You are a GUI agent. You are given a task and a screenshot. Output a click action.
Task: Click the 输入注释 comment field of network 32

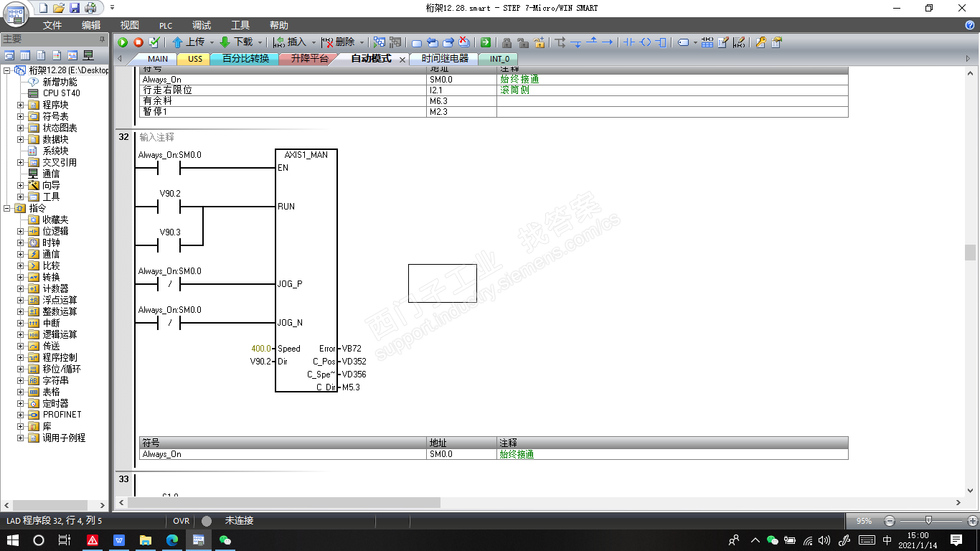(157, 137)
